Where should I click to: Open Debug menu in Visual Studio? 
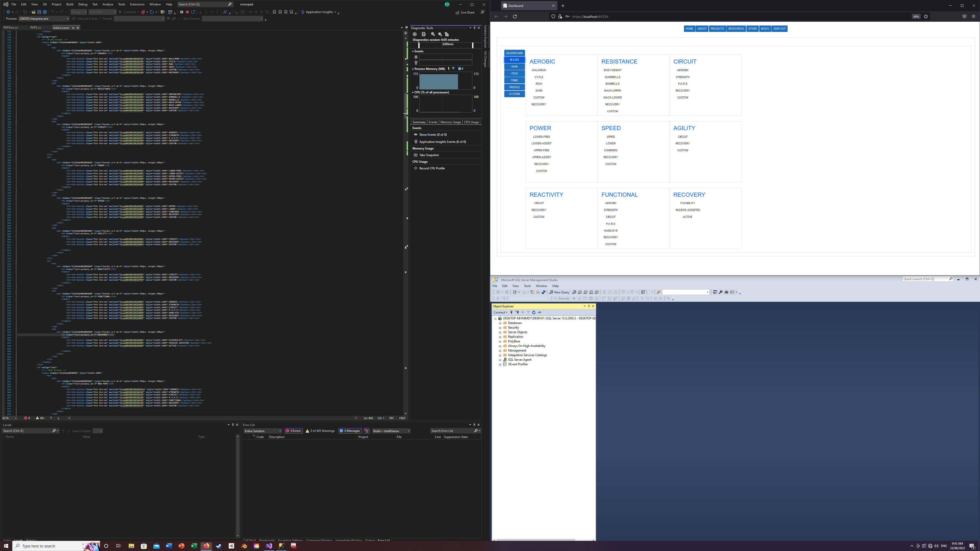click(x=82, y=4)
